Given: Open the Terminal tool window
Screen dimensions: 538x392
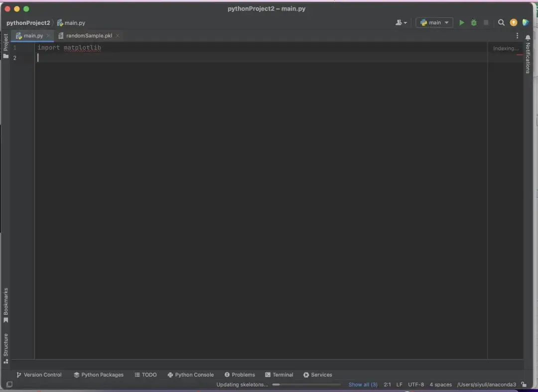Looking at the screenshot, I should (x=279, y=375).
